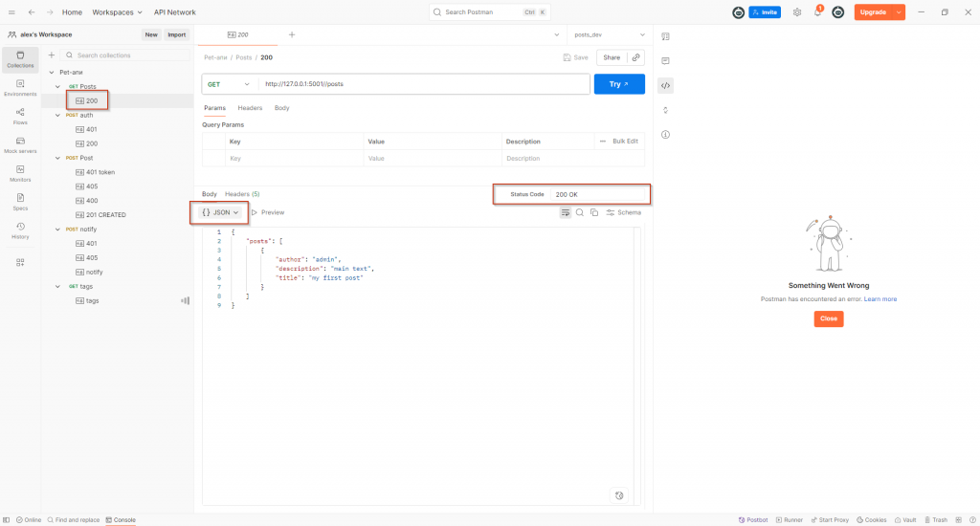
Task: Click the Import button
Action: 176,35
